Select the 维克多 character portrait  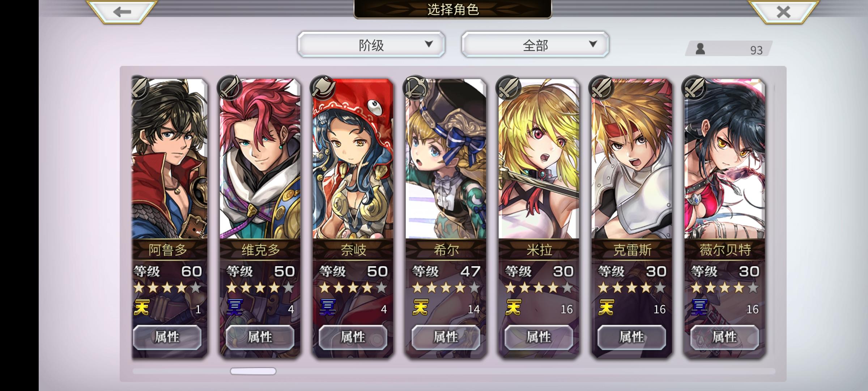tap(260, 159)
